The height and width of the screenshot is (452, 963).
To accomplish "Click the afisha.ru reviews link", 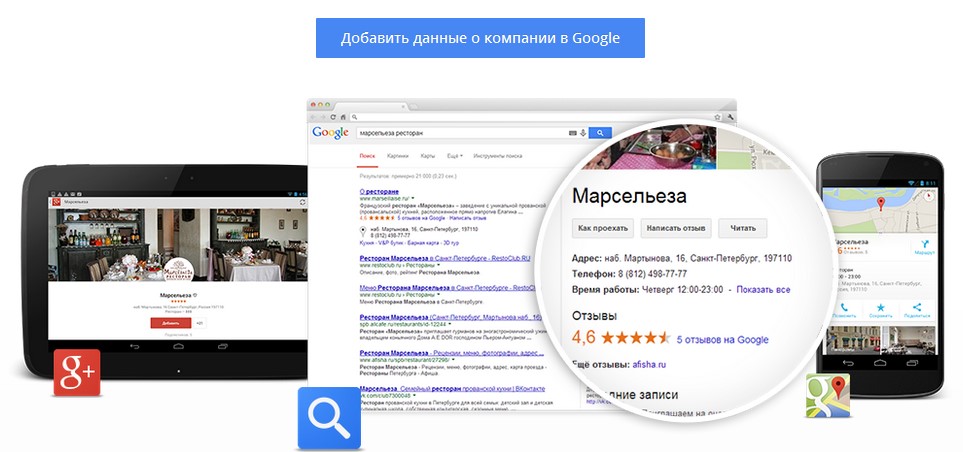I will pos(649,364).
